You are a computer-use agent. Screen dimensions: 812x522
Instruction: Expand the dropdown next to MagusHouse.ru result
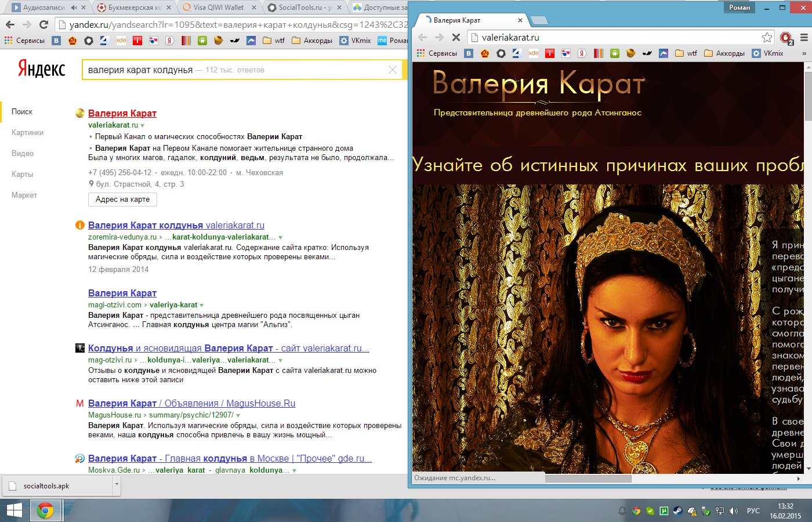tap(238, 415)
